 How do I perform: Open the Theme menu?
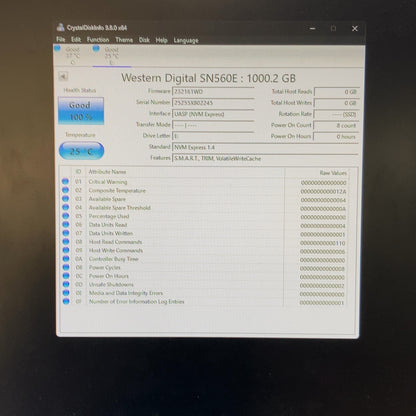click(x=124, y=40)
